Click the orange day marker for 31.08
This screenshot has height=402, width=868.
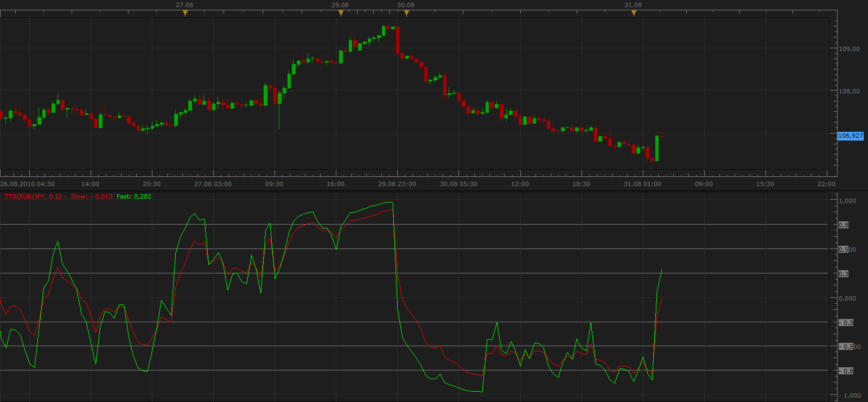[x=634, y=13]
